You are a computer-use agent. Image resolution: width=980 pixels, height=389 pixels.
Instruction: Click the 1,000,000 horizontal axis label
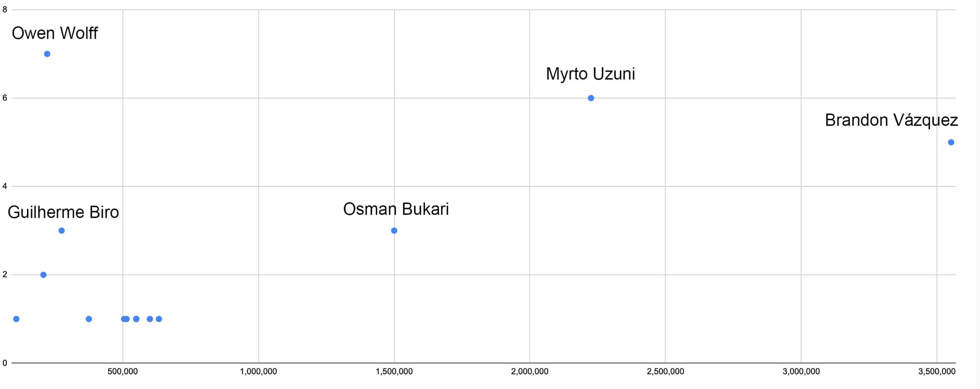point(258,372)
